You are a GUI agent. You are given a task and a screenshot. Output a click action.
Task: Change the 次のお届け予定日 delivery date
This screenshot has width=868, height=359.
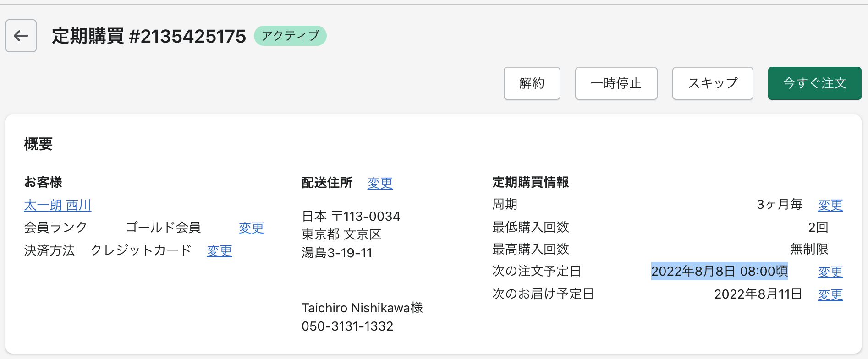point(830,294)
